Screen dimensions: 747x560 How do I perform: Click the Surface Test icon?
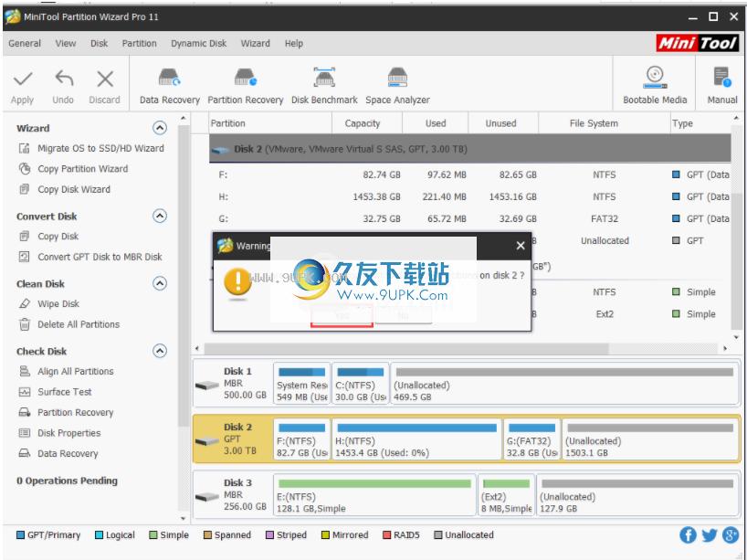[24, 392]
